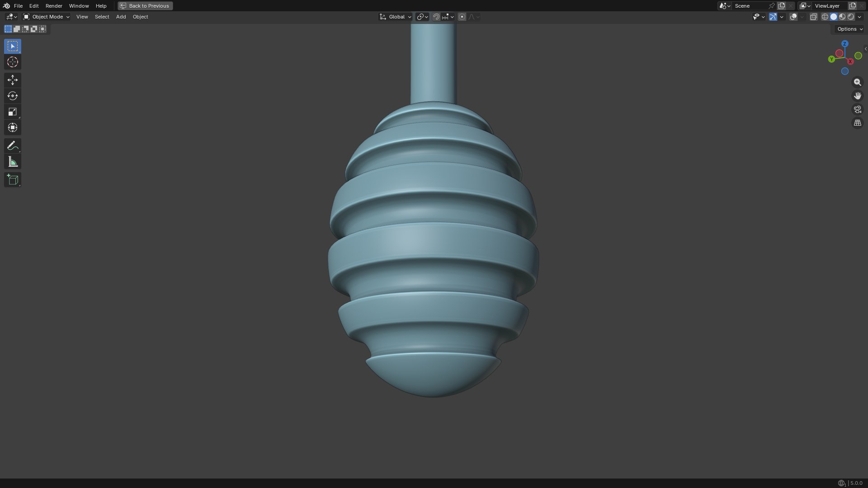Activate the Select Box tool
This screenshot has height=488, width=868.
(13, 46)
